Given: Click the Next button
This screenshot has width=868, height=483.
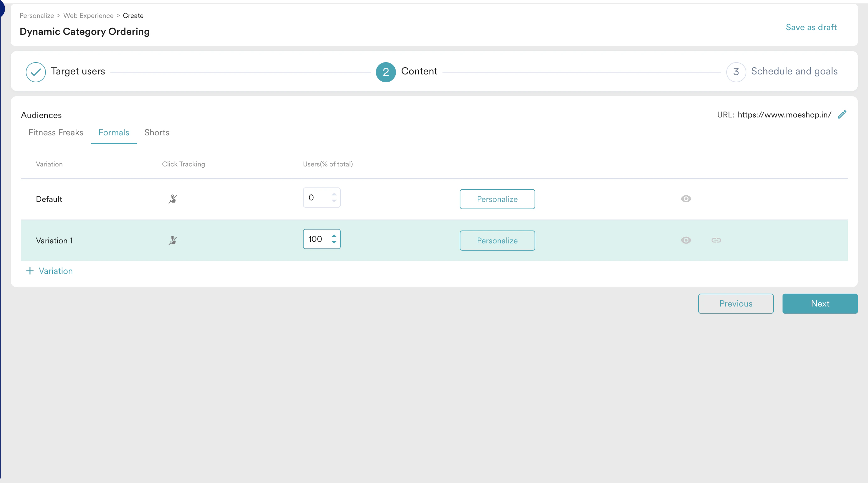Looking at the screenshot, I should (x=820, y=303).
